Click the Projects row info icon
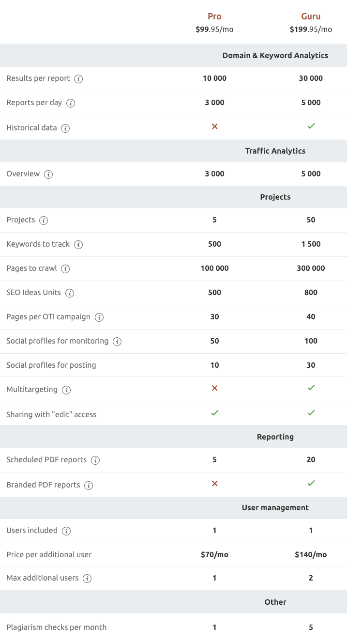 pyautogui.click(x=44, y=220)
